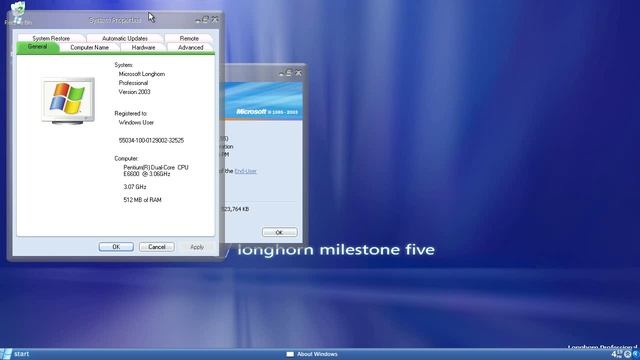Click the 'Version 2003' text
This screenshot has height=360, width=640.
point(134,92)
